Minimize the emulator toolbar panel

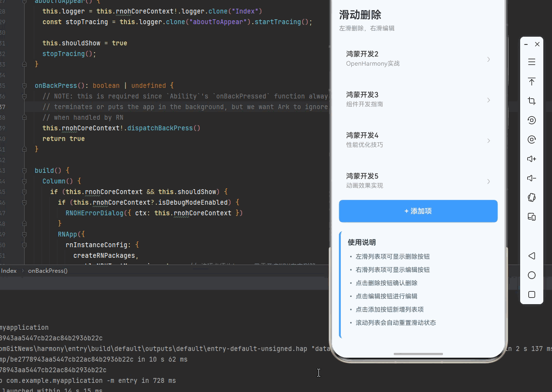coord(525,44)
